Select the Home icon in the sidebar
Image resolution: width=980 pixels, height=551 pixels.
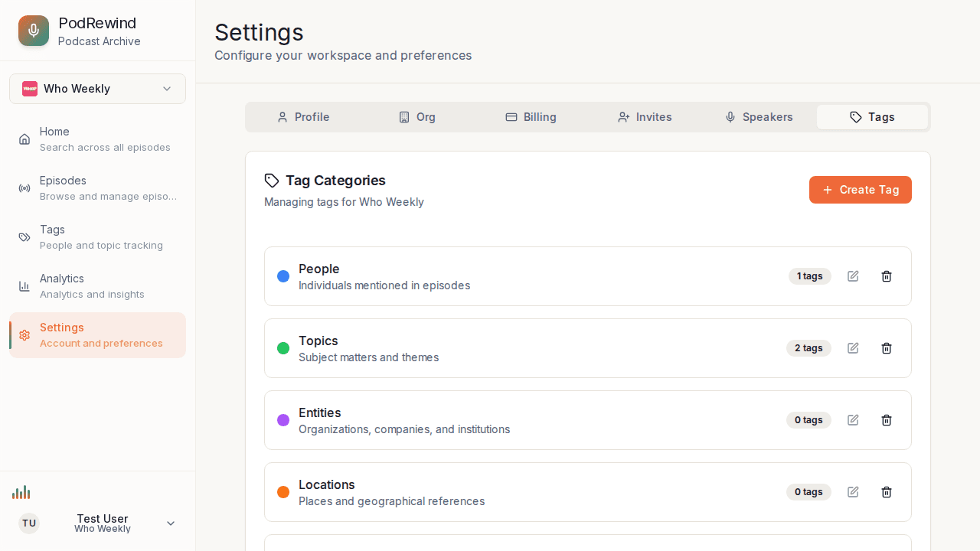click(24, 139)
